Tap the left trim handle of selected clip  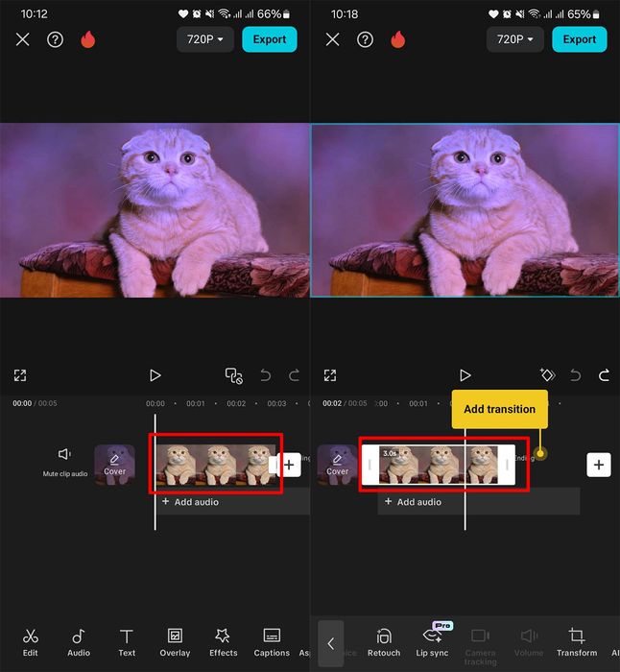[x=370, y=465]
